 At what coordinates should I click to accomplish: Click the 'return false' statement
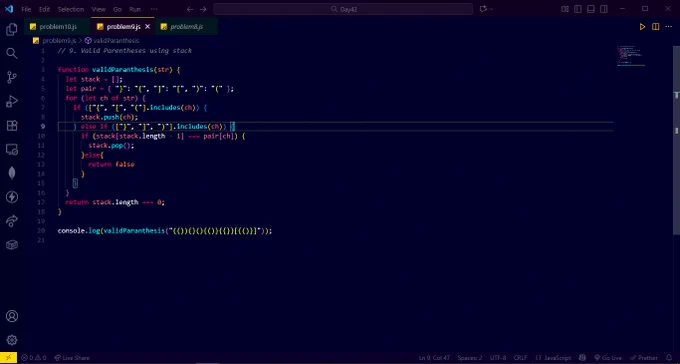point(111,164)
